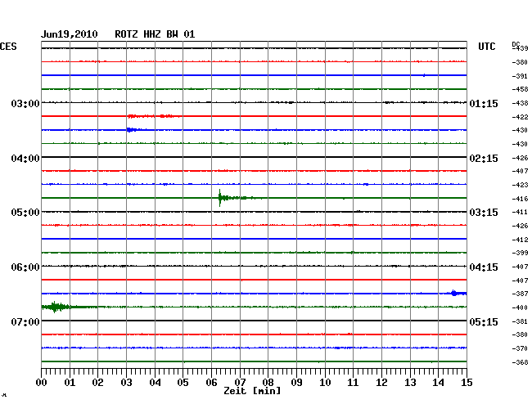
Task: Click the DC value -381
Action: coord(520,321)
